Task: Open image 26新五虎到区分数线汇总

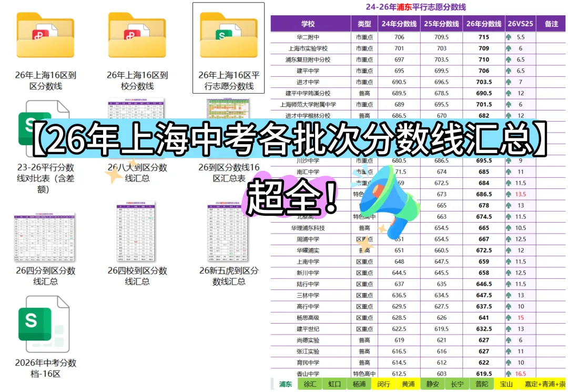Action: pyautogui.click(x=229, y=244)
